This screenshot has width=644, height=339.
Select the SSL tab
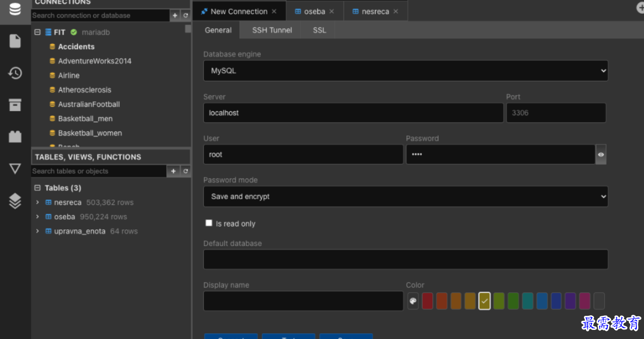click(x=319, y=30)
